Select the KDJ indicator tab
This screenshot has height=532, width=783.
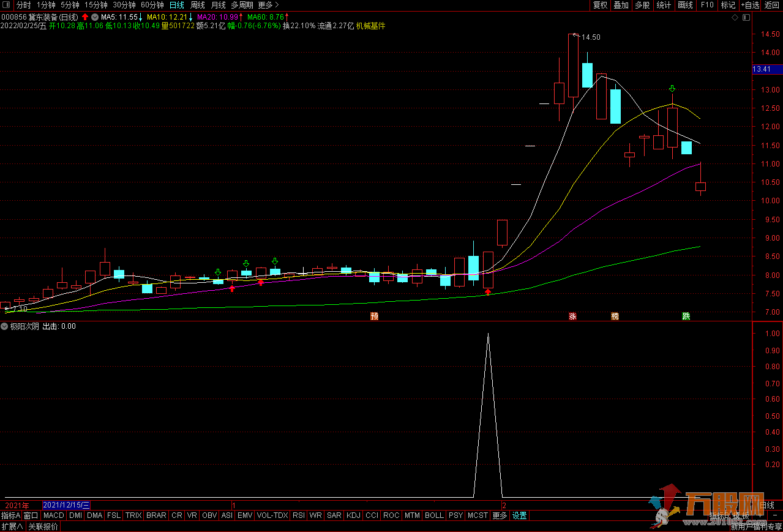coord(353,515)
